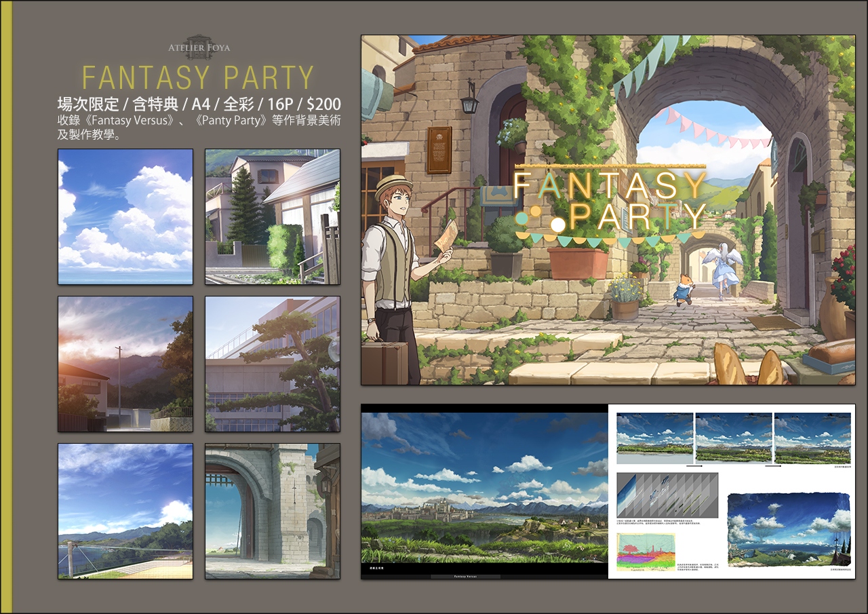
Task: Click the wall lantern beside the doorway
Action: [x=469, y=98]
